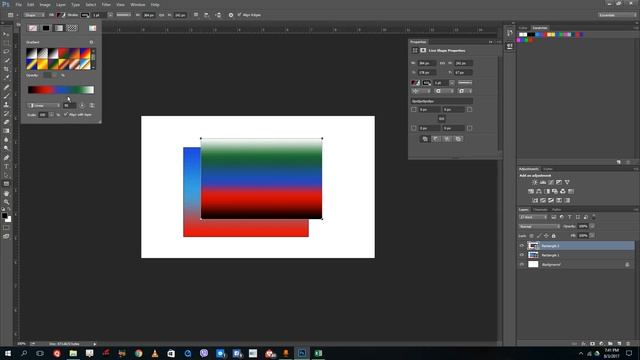
Task: Switch to the Color panel tab
Action: [523, 28]
